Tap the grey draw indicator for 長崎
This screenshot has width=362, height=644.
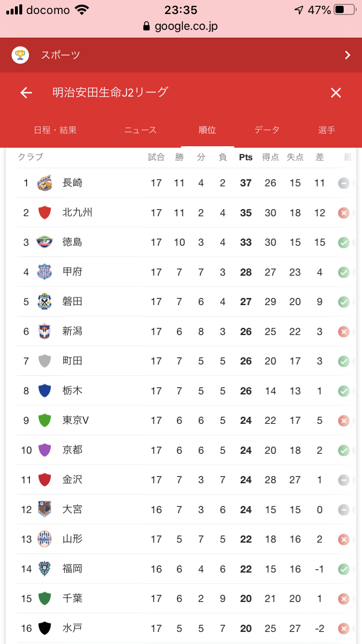tap(344, 183)
